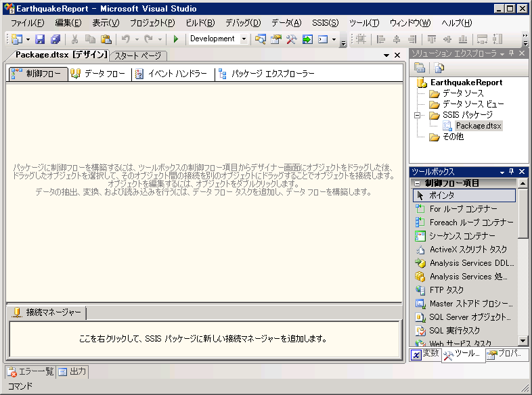Open the New Project button dropdown arrow
Image resolution: width=532 pixels, height=395 pixels.
tap(28, 40)
